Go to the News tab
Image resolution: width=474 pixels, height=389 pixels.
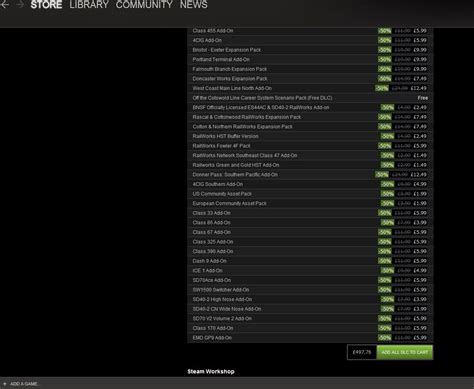coord(194,5)
